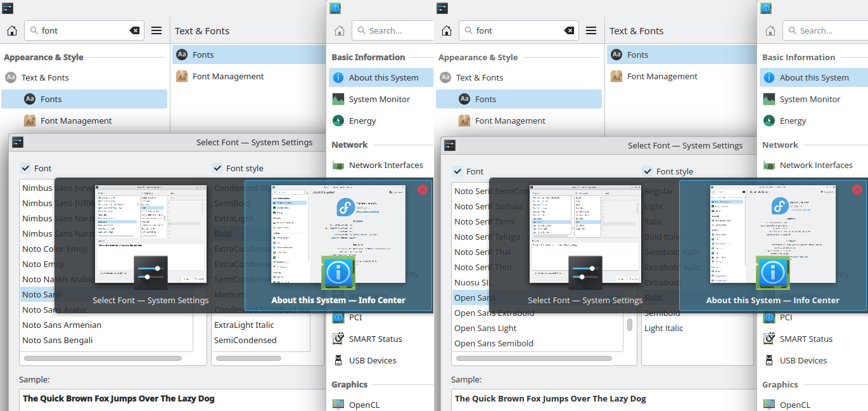The image size is (868, 411).
Task: Choose Noto Color Emoji font
Action: click(55, 249)
